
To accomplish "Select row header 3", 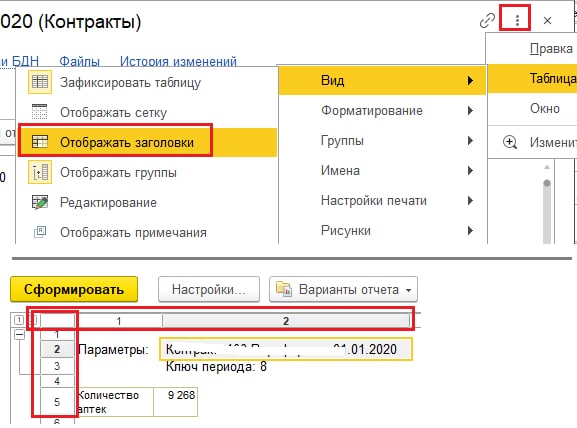I will pyautogui.click(x=57, y=366).
